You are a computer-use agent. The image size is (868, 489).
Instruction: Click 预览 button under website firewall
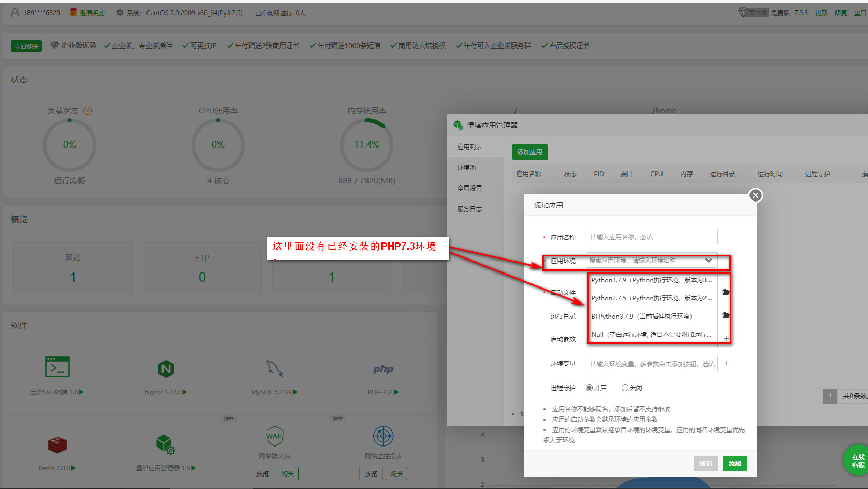[262, 473]
